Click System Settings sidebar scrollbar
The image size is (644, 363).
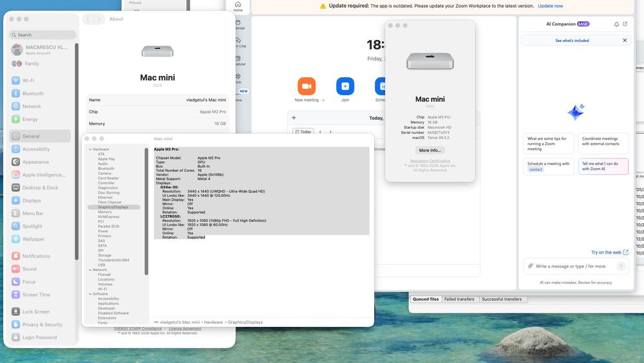(77, 152)
